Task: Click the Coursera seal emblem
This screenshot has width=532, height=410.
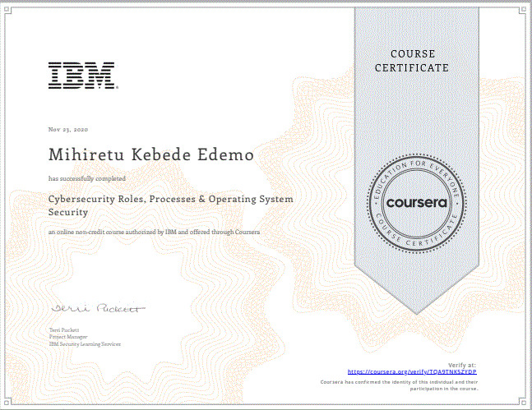Action: point(417,203)
